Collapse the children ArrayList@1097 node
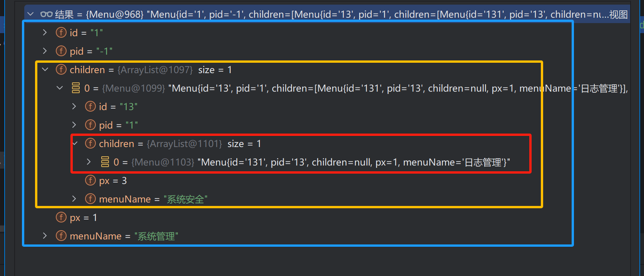Viewport: 644px width, 276px height. coord(45,70)
